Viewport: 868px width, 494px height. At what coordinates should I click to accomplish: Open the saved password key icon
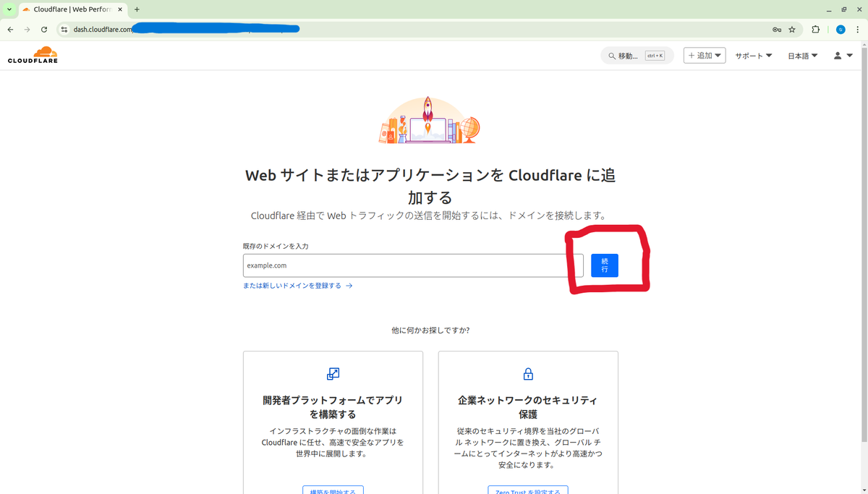[777, 30]
